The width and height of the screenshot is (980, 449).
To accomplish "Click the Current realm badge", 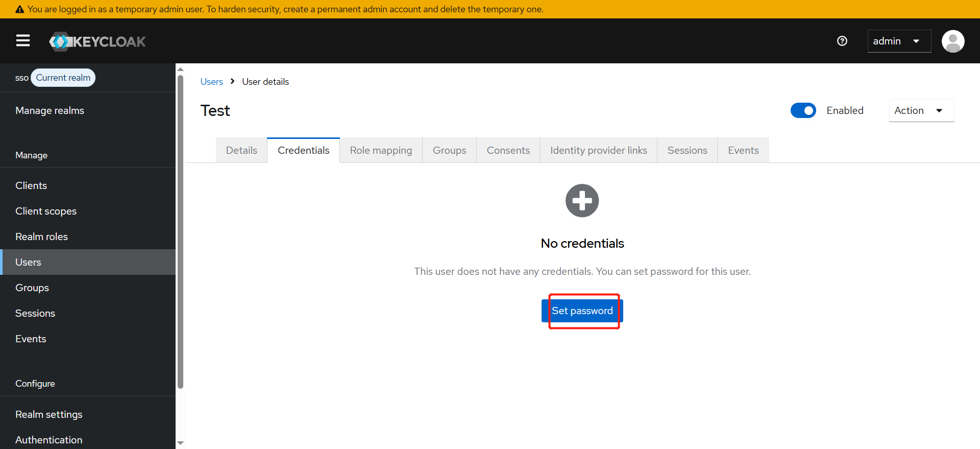I will tap(63, 78).
